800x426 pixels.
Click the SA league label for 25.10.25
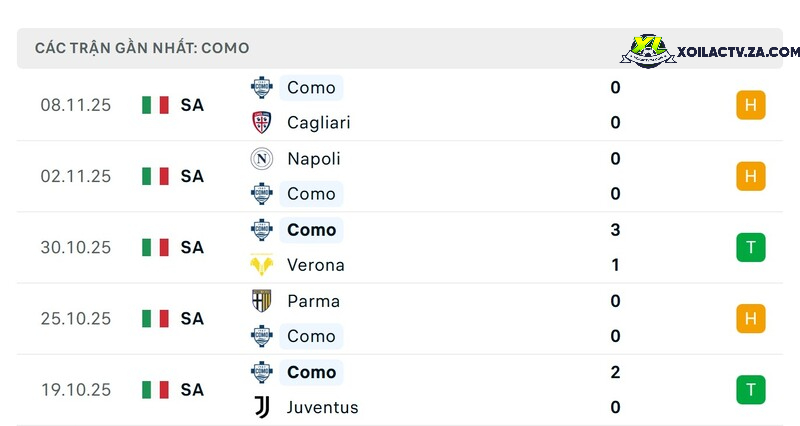coord(192,318)
